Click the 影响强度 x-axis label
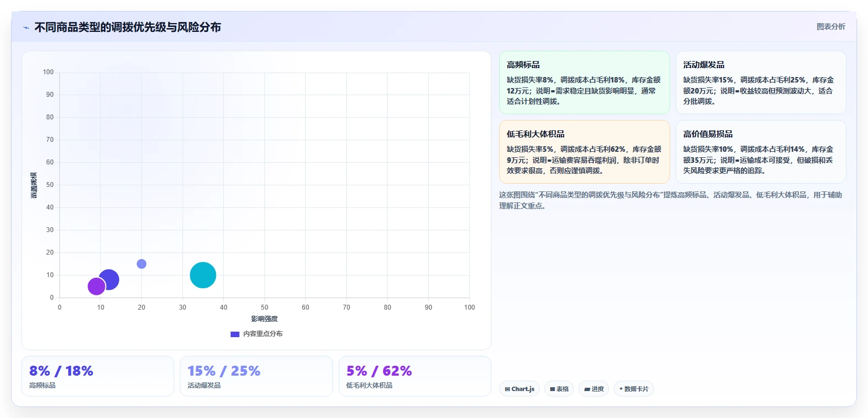 [x=264, y=319]
